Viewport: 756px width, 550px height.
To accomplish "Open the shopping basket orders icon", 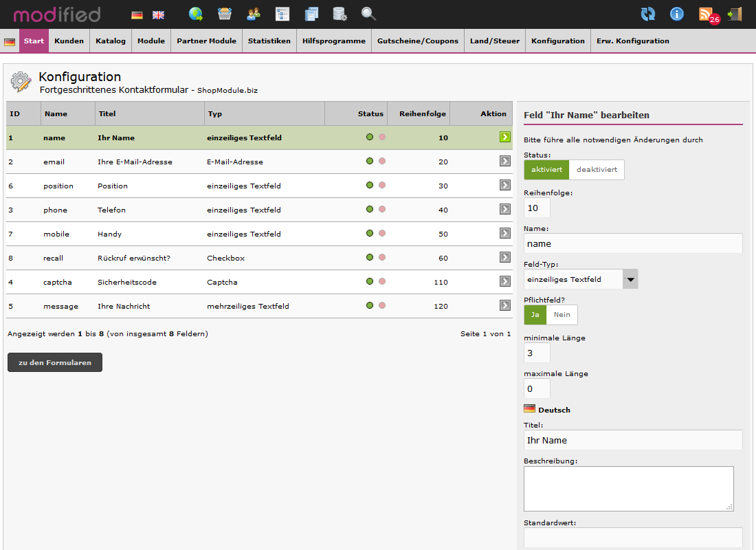I will coord(225,14).
